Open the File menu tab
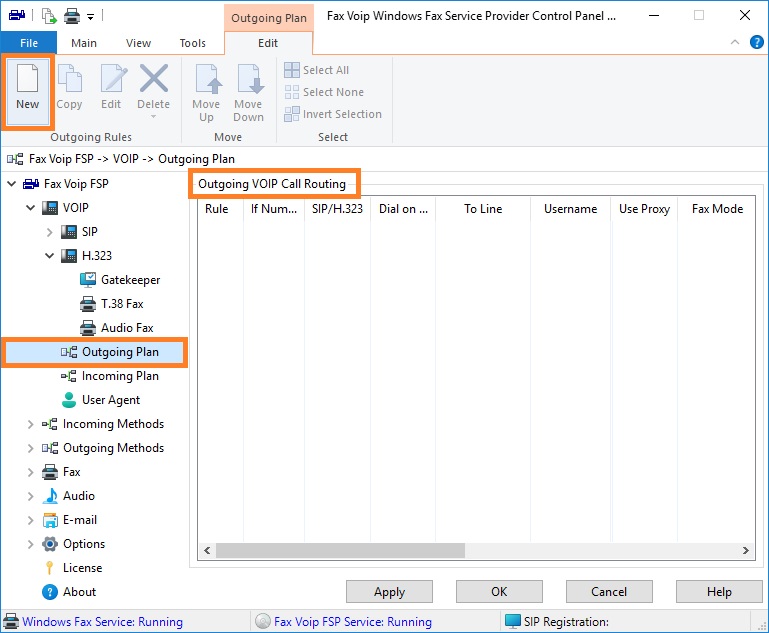Screen dimensions: 769x633 point(29,43)
